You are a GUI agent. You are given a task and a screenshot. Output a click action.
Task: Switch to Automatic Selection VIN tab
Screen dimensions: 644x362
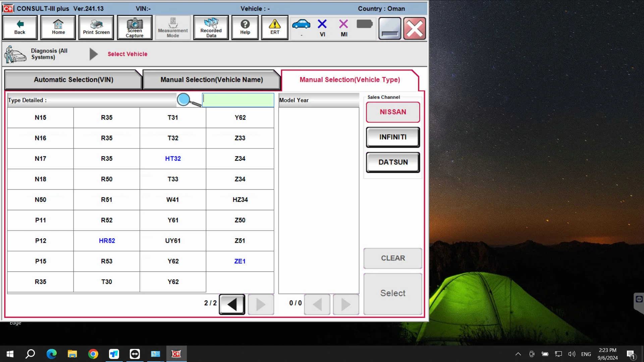pyautogui.click(x=73, y=79)
